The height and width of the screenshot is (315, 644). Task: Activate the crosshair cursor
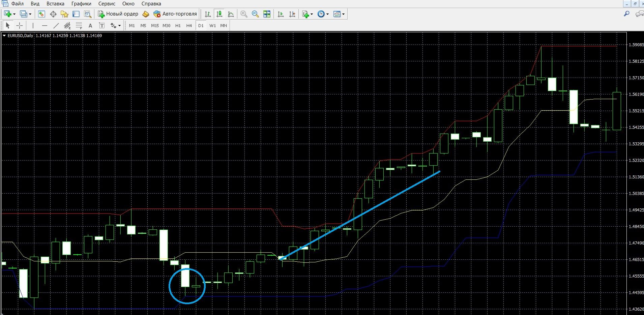pos(20,26)
